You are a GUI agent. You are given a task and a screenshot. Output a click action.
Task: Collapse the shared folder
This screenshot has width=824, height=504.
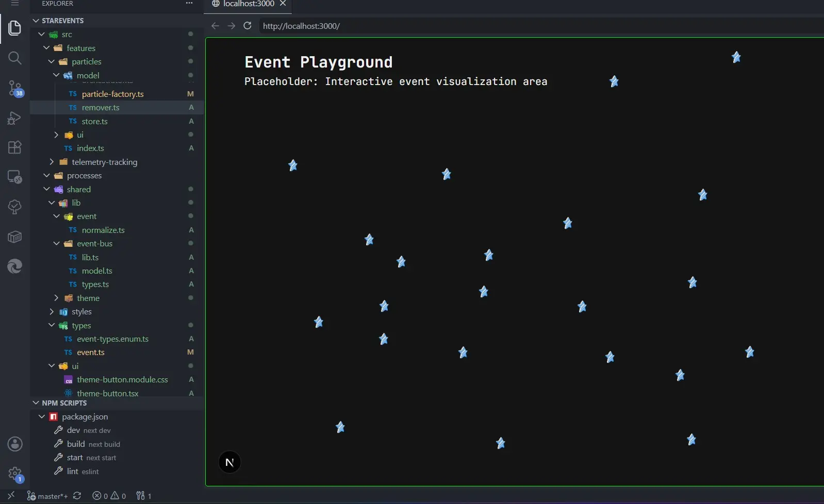[46, 189]
